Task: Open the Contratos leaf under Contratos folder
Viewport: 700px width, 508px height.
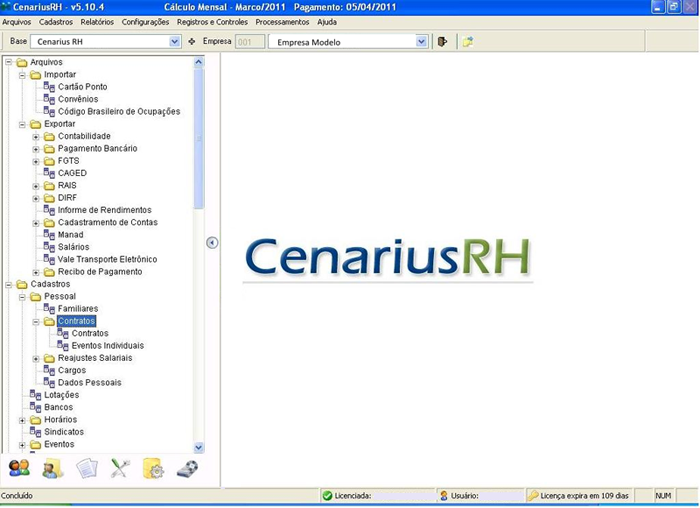Action: click(90, 333)
